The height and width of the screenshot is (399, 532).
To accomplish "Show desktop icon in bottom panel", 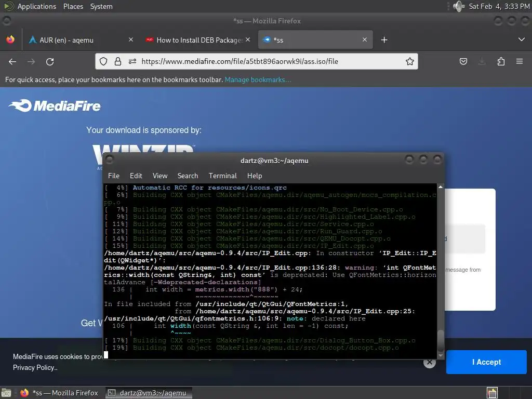I will (x=6, y=393).
